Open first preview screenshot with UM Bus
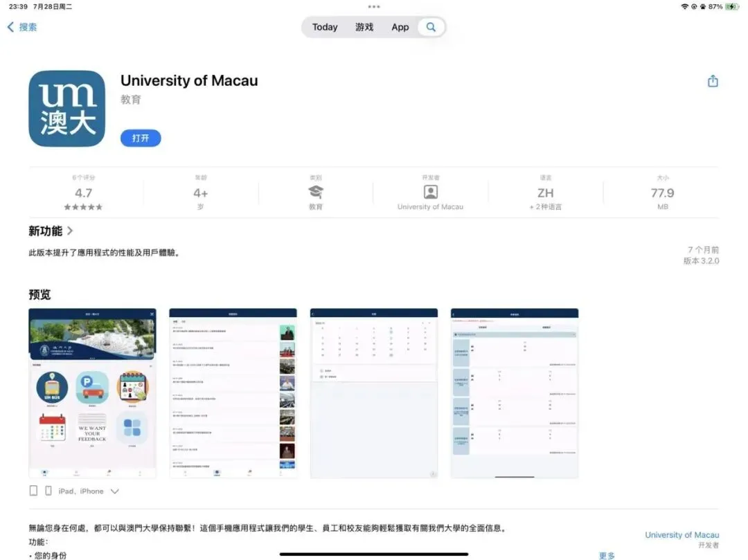The width and height of the screenshot is (748, 560). [x=93, y=393]
